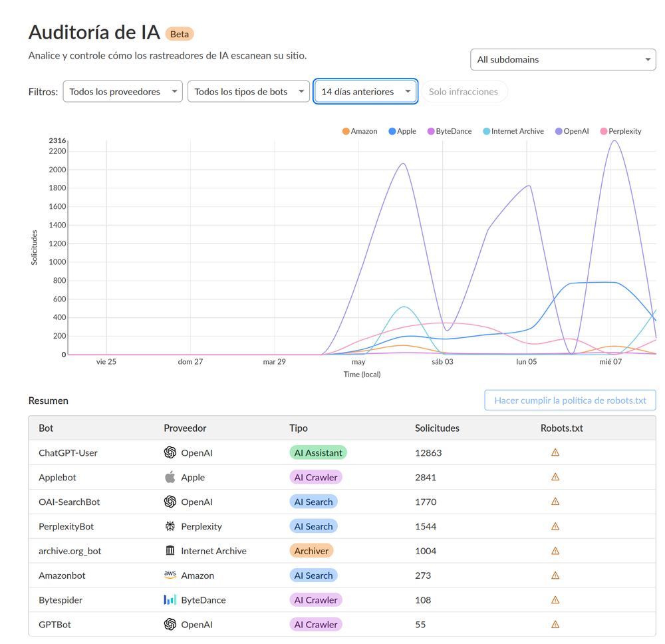
Task: Click the OpenAI logo in OAI-SearchBot row
Action: pos(170,502)
